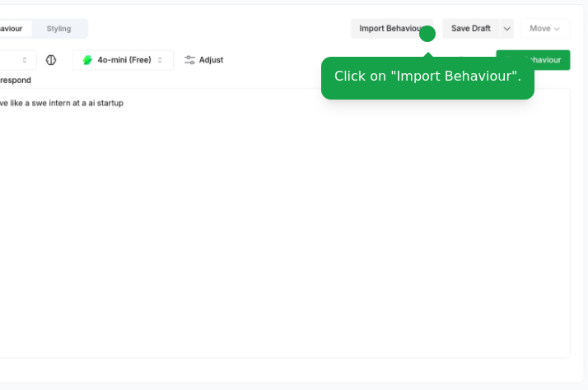Click the Import Behaviour button
588x390 pixels.
(392, 29)
